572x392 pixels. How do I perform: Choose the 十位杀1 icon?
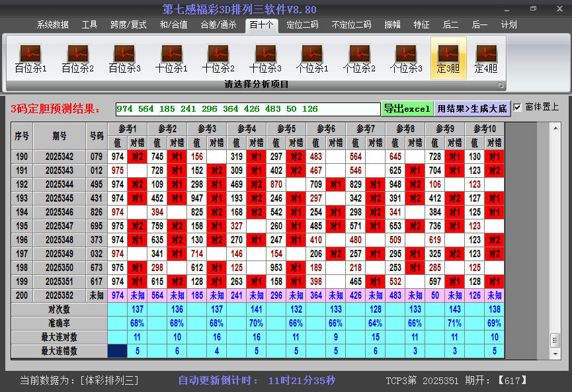click(x=171, y=58)
